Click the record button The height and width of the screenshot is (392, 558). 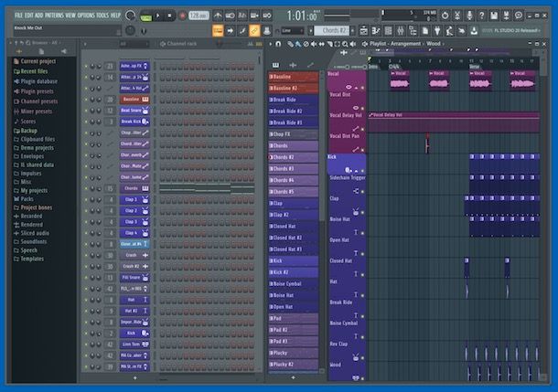(x=182, y=16)
